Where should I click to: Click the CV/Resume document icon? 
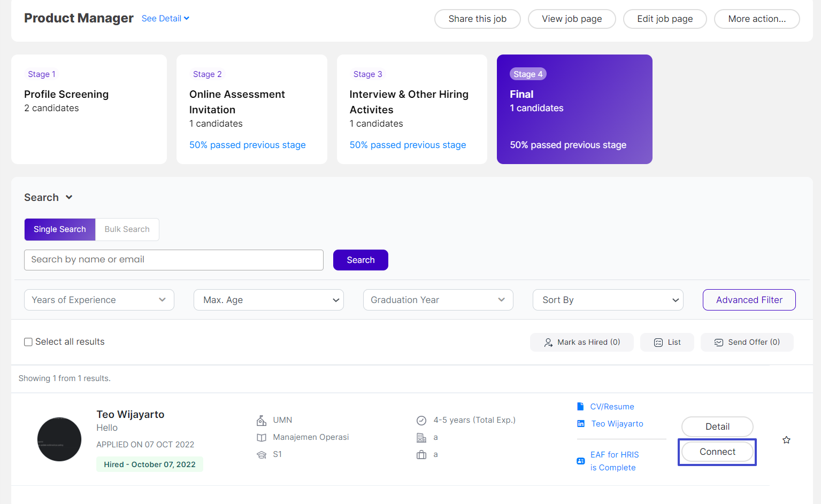[580, 407]
